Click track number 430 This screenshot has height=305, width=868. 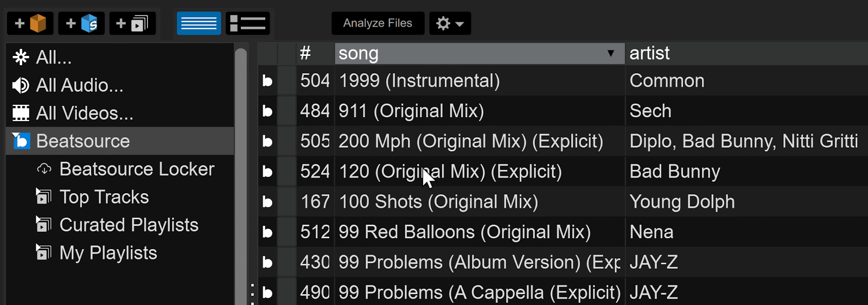pyautogui.click(x=315, y=263)
